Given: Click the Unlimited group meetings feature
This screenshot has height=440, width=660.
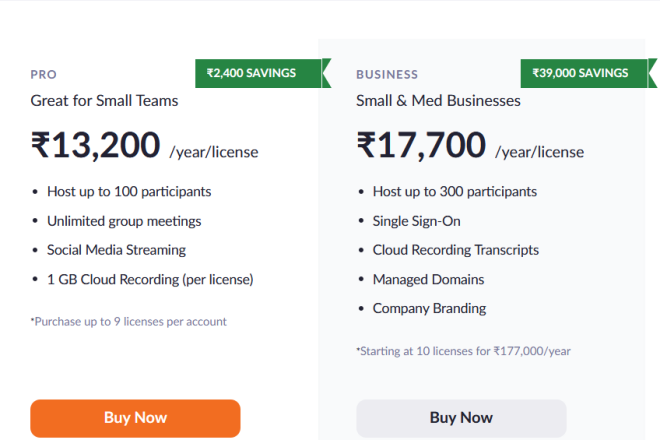Looking at the screenshot, I should pyautogui.click(x=124, y=221).
